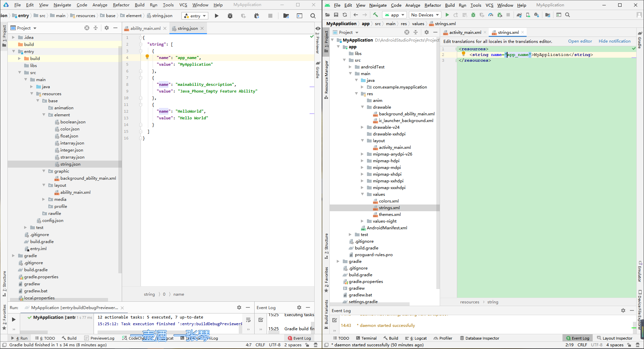644x349 pixels.
Task: Open the Refactor menu in left window
Action: (121, 5)
